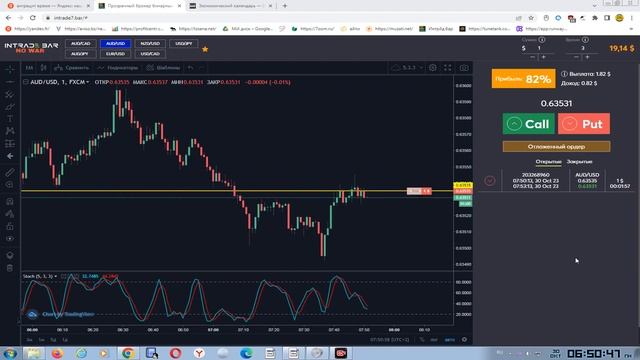Image resolution: width=640 pixels, height=360 pixels.
Task: Switch chart to fullscreen mode
Action: pyautogui.click(x=448, y=68)
